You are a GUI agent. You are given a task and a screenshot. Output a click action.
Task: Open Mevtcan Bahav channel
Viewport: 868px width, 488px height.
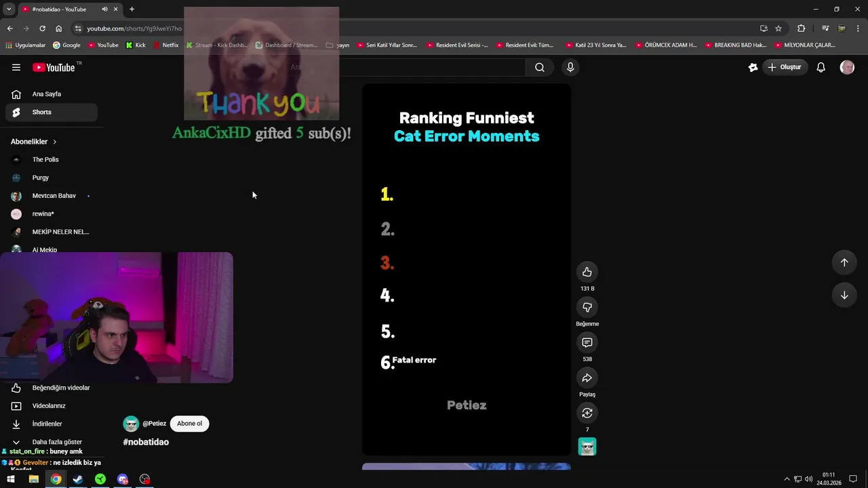[52, 196]
